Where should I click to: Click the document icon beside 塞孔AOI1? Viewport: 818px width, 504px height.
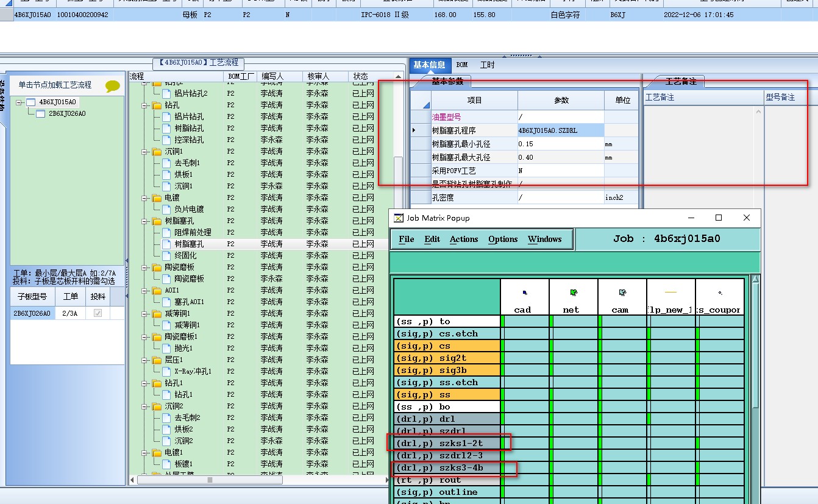(x=166, y=302)
